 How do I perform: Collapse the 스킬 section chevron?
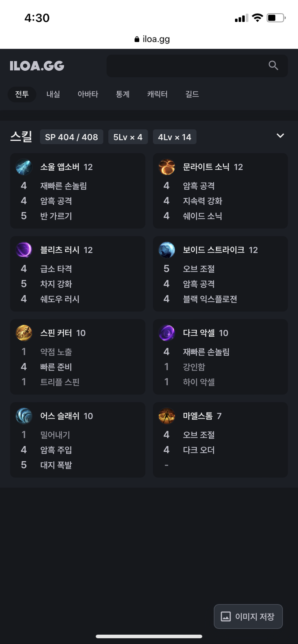click(x=280, y=136)
